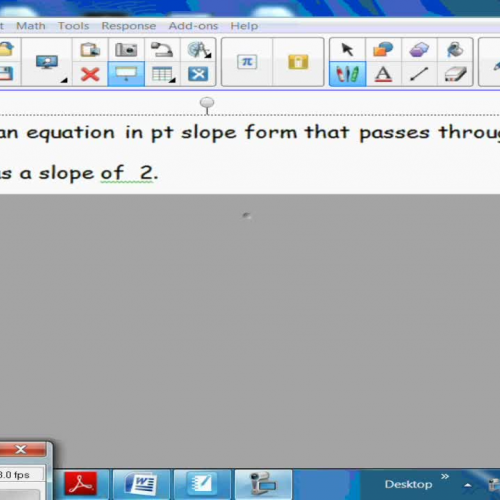Select the Regular Polygons tool
Viewport: 500px width, 500px height.
(419, 50)
